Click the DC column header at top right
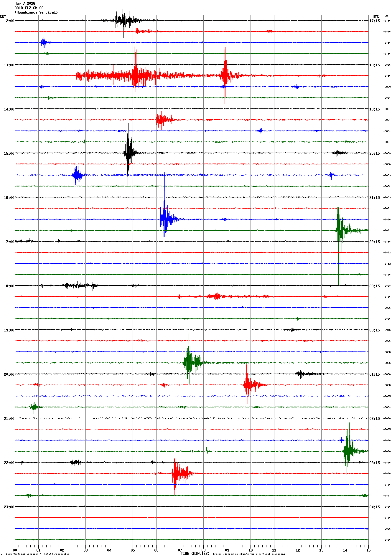 [386, 16]
